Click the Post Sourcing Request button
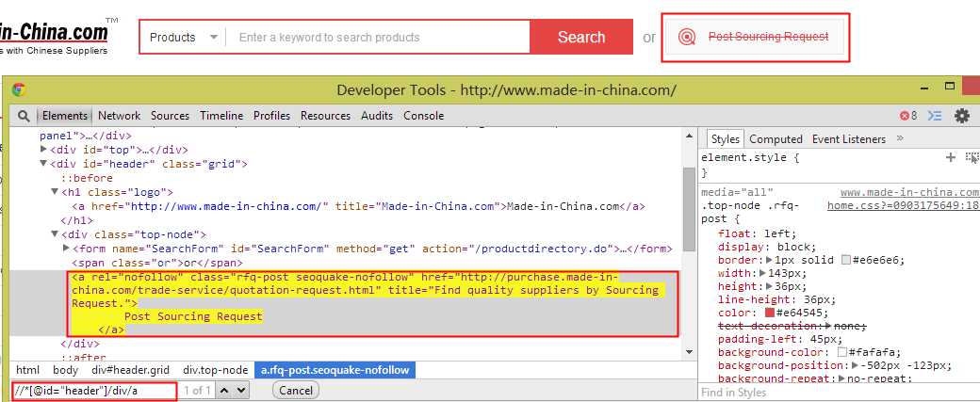Viewport: 980px width, 402px height. pyautogui.click(x=756, y=37)
